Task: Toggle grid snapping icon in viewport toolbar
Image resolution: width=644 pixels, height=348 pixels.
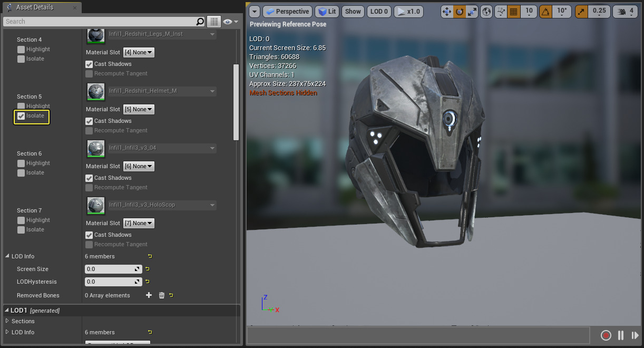Action: tap(514, 11)
